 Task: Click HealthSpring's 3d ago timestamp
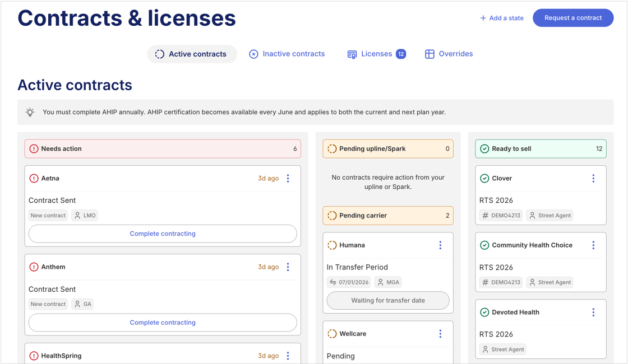[269, 356]
